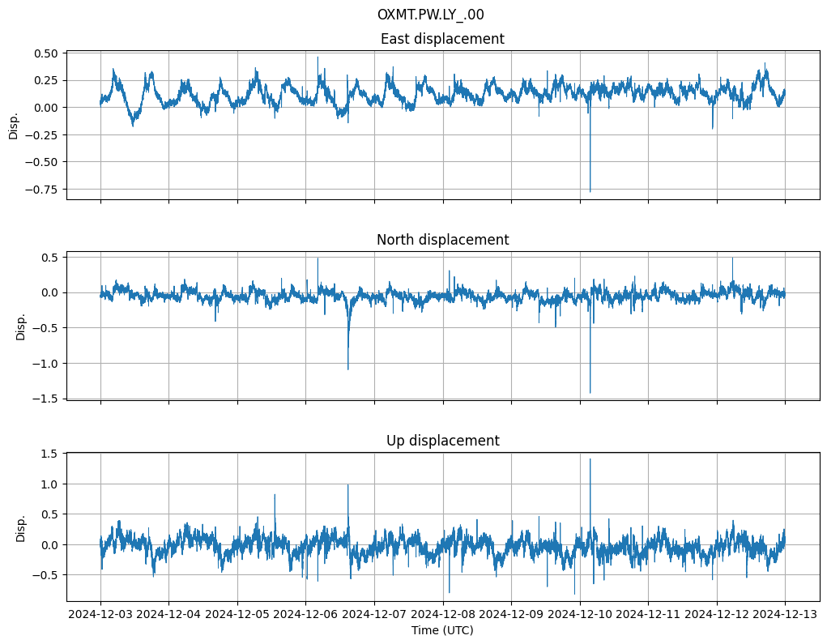The width and height of the screenshot is (827, 644).
Task: Click the 0.50 tick on East plot
Action: pos(47,53)
